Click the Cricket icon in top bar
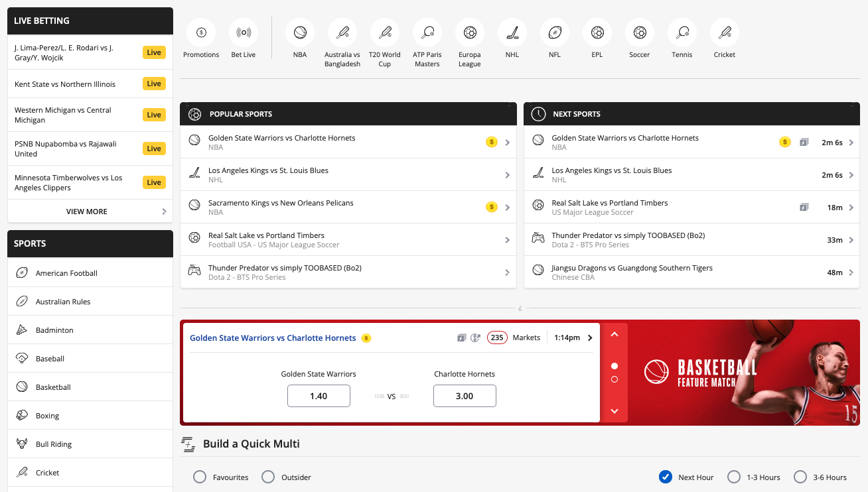 725,32
